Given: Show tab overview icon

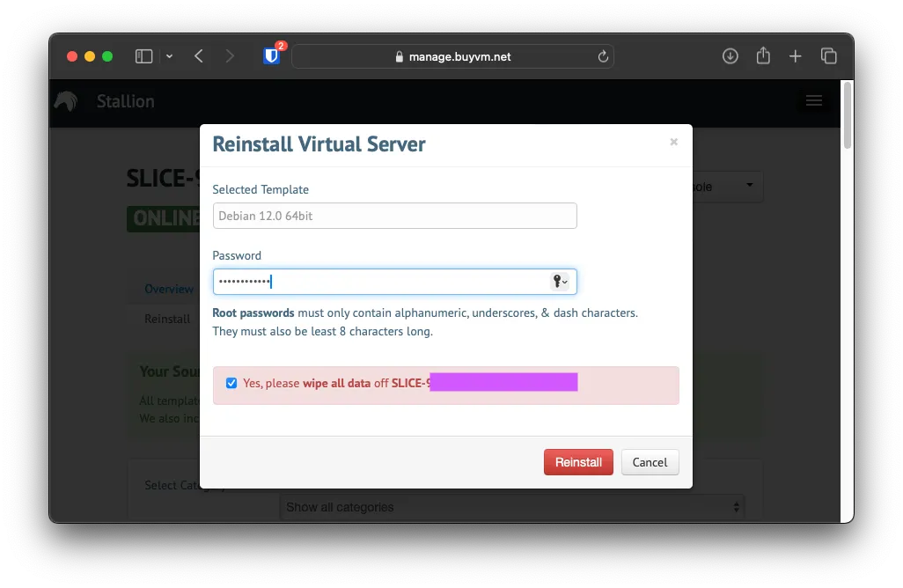Looking at the screenshot, I should [x=828, y=56].
